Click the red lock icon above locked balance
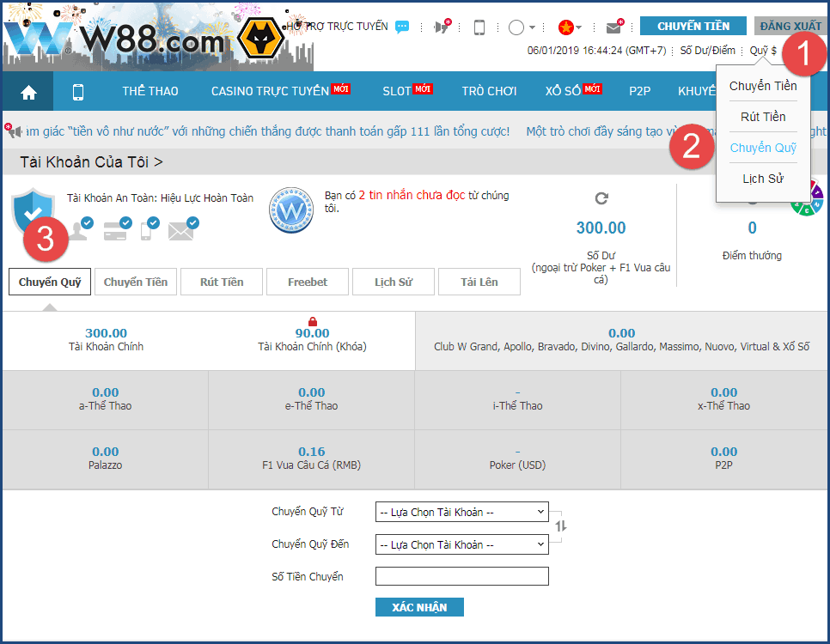830x644 pixels. point(313,321)
